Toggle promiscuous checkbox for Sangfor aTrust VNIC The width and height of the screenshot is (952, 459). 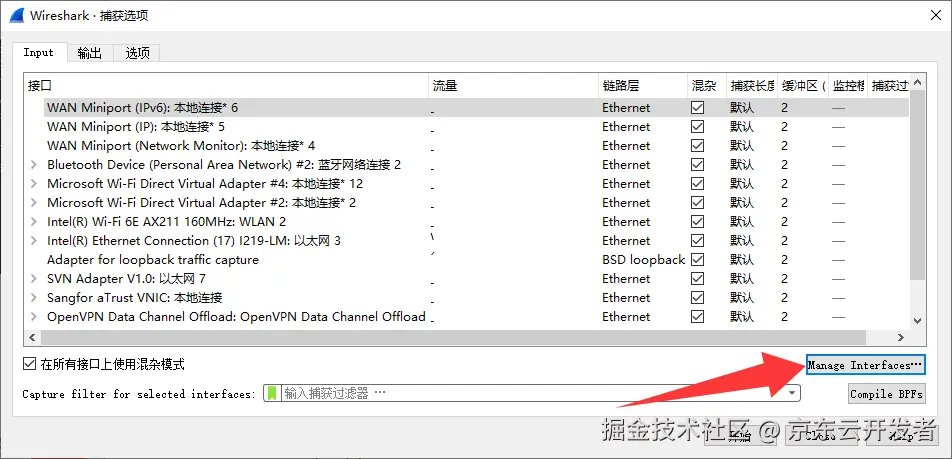[698, 298]
